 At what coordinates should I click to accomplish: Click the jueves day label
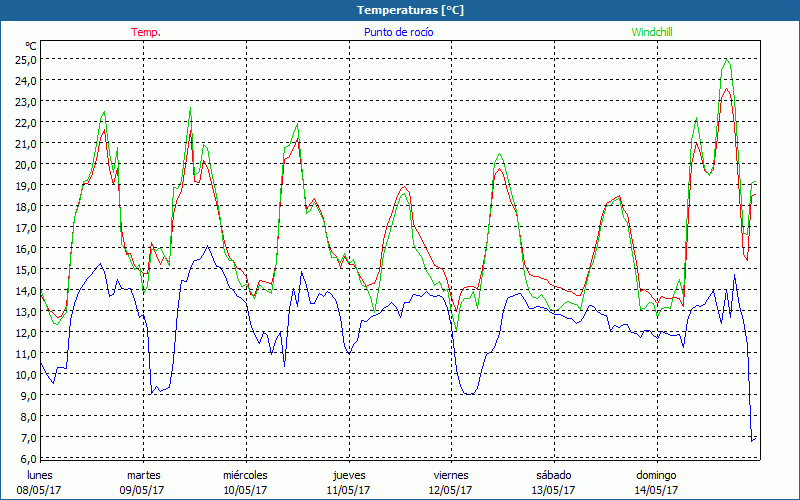348,475
